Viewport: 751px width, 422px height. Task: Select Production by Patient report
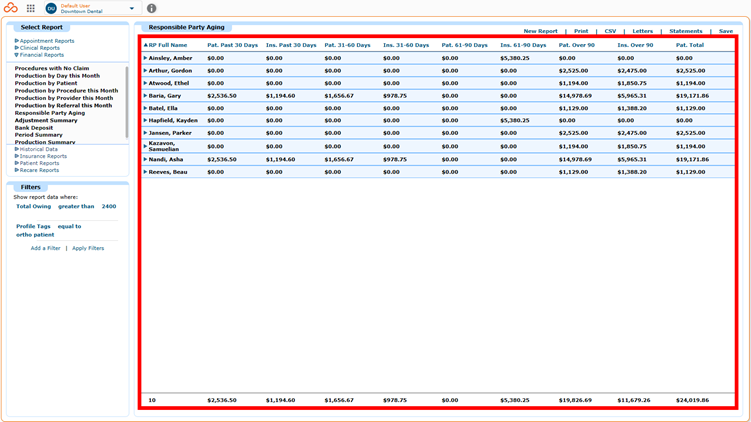[x=46, y=83]
